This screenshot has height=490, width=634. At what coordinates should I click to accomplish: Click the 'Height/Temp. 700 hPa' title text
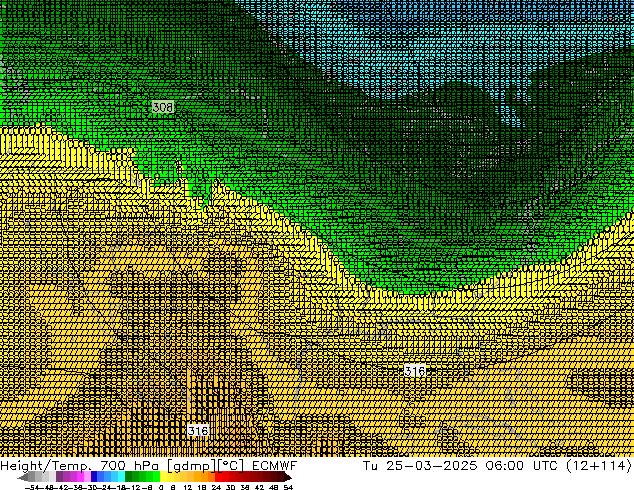click(80, 465)
